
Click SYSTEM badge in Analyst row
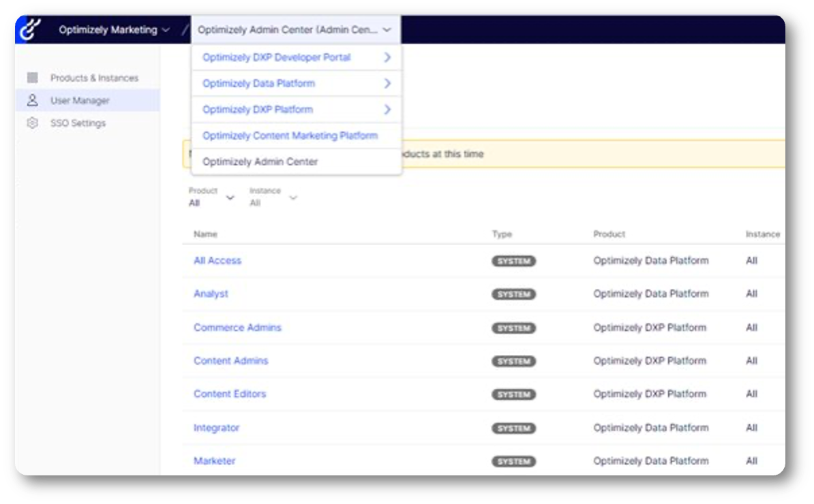click(x=514, y=294)
